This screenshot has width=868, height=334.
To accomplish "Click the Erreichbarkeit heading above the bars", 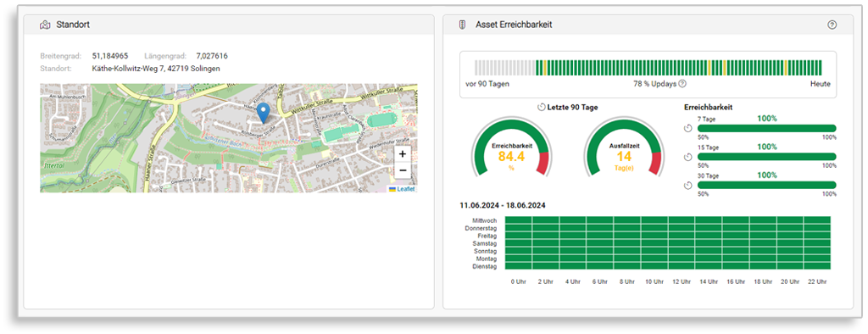I will [x=708, y=107].
